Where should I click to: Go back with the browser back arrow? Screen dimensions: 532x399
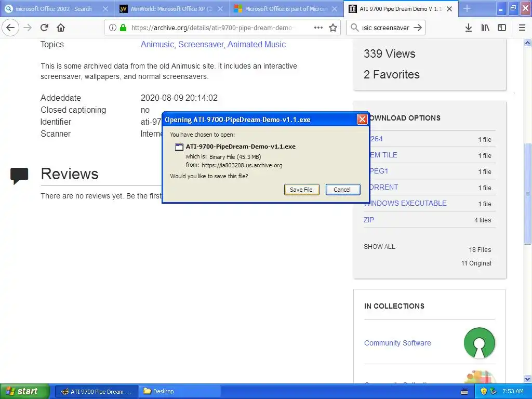[x=10, y=28]
